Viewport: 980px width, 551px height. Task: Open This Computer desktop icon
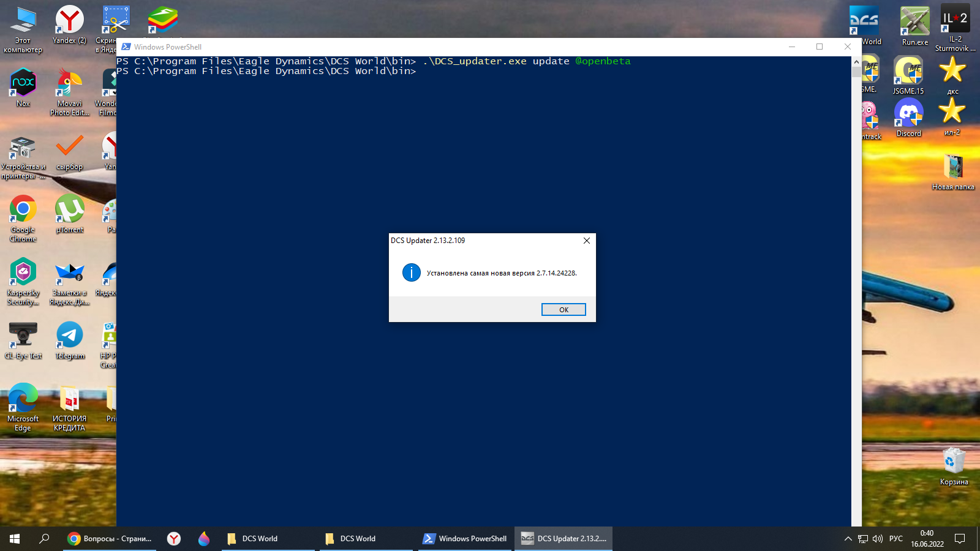[23, 30]
